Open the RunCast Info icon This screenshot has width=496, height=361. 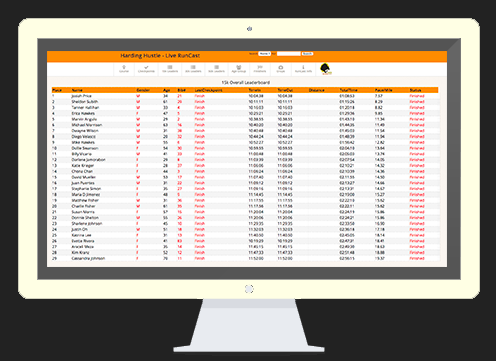tap(303, 69)
